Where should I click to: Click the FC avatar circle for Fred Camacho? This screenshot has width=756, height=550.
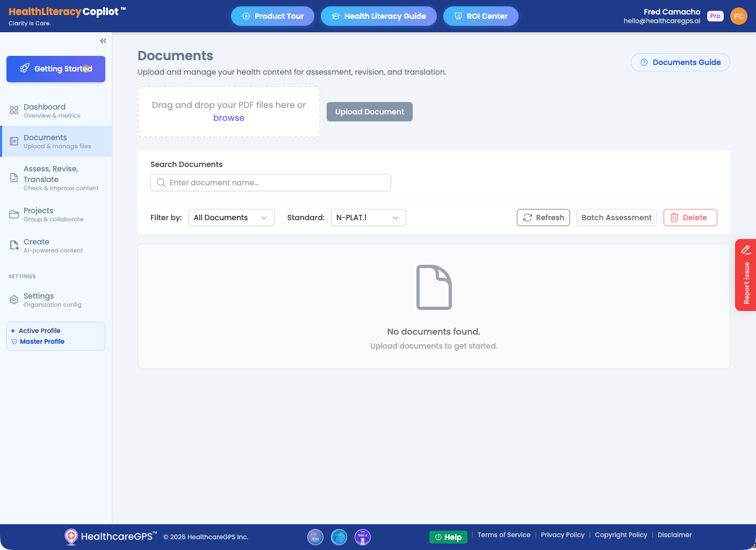(x=739, y=16)
